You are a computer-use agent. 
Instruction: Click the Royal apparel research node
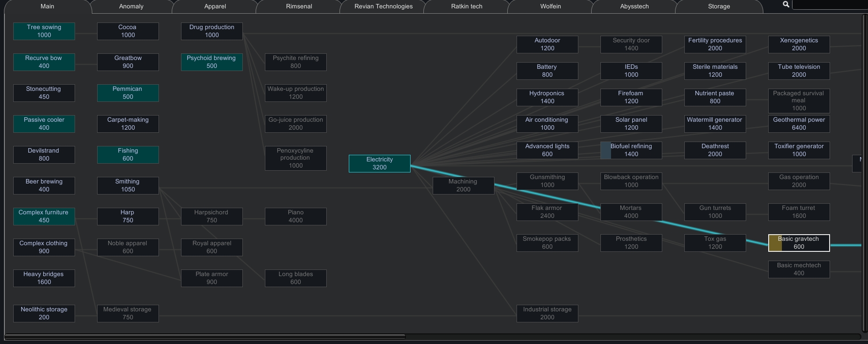pos(212,247)
